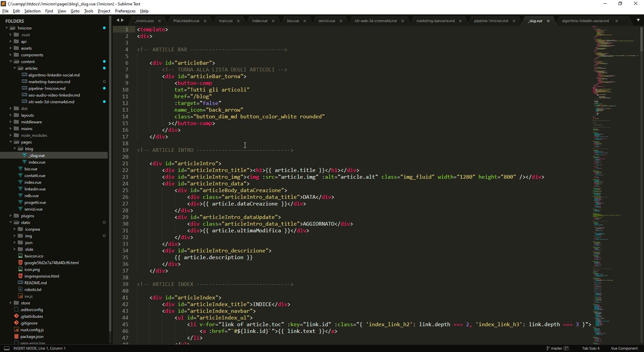Expand the node_modules folder
644x352 pixels.
[11, 135]
